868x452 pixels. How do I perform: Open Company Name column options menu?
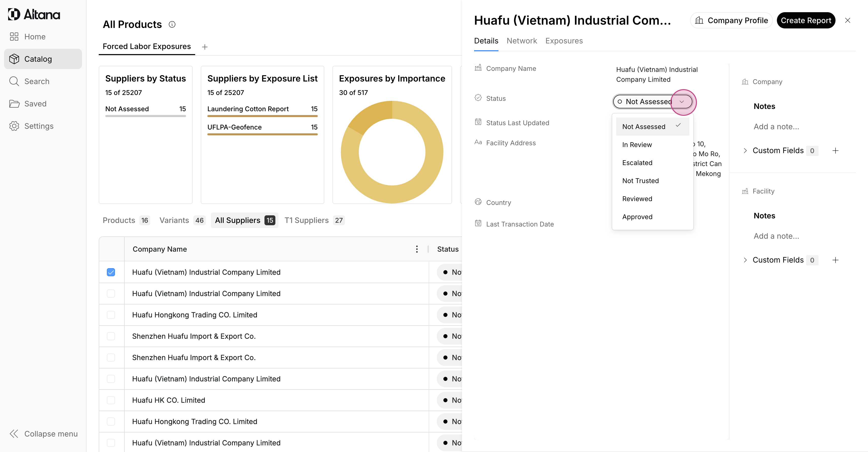pos(417,249)
